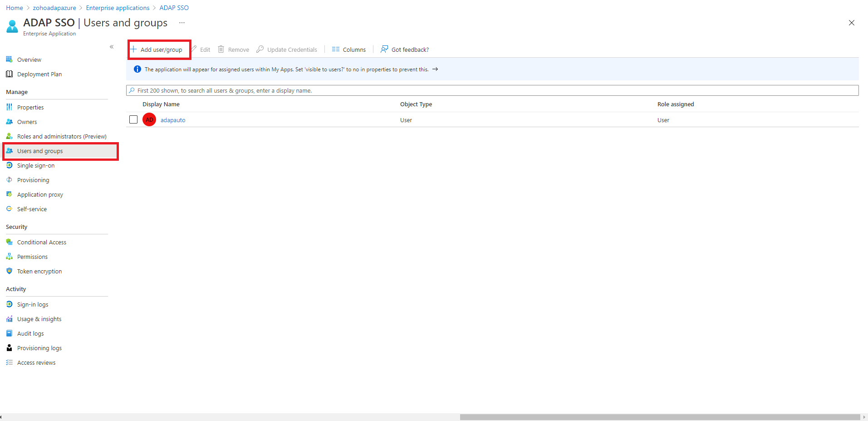
Task: Click the Remove trash can icon
Action: [221, 49]
